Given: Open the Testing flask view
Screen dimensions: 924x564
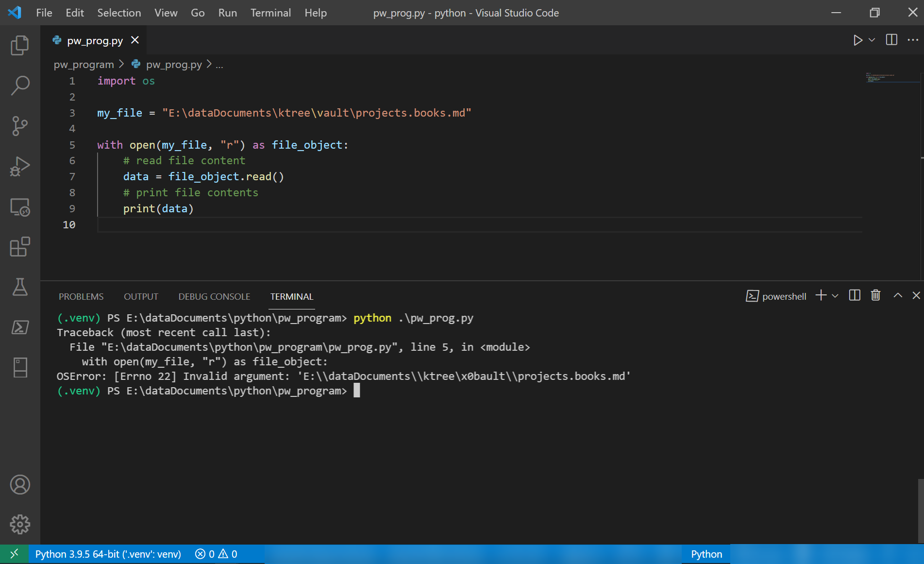Looking at the screenshot, I should tap(19, 287).
